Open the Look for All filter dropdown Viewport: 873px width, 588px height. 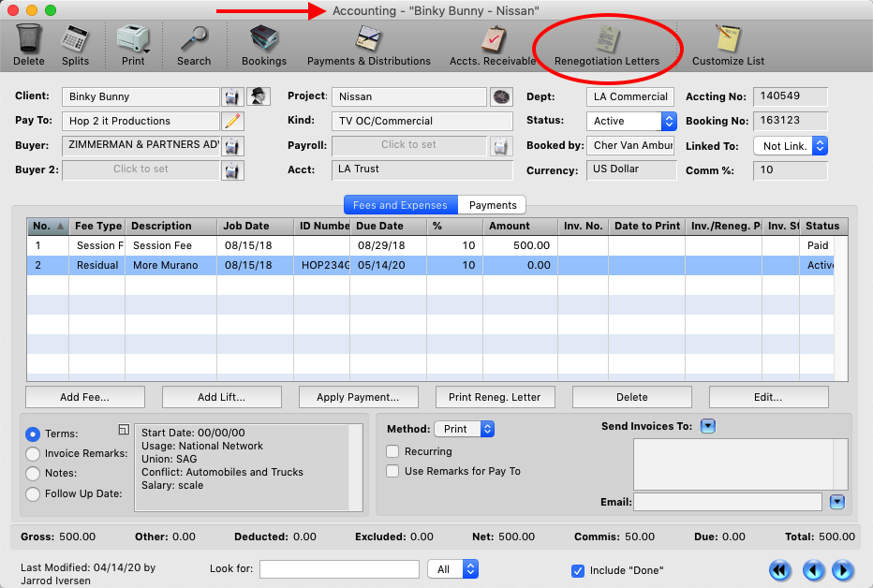tap(453, 569)
